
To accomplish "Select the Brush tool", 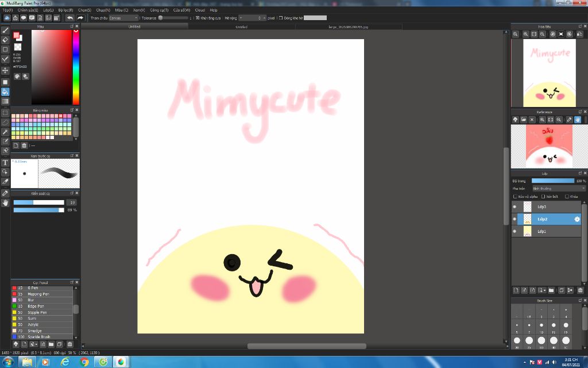I will click(x=5, y=30).
